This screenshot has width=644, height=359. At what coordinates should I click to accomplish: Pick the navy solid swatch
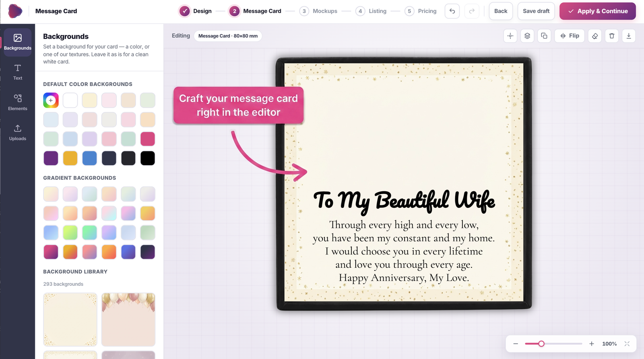pyautogui.click(x=109, y=158)
